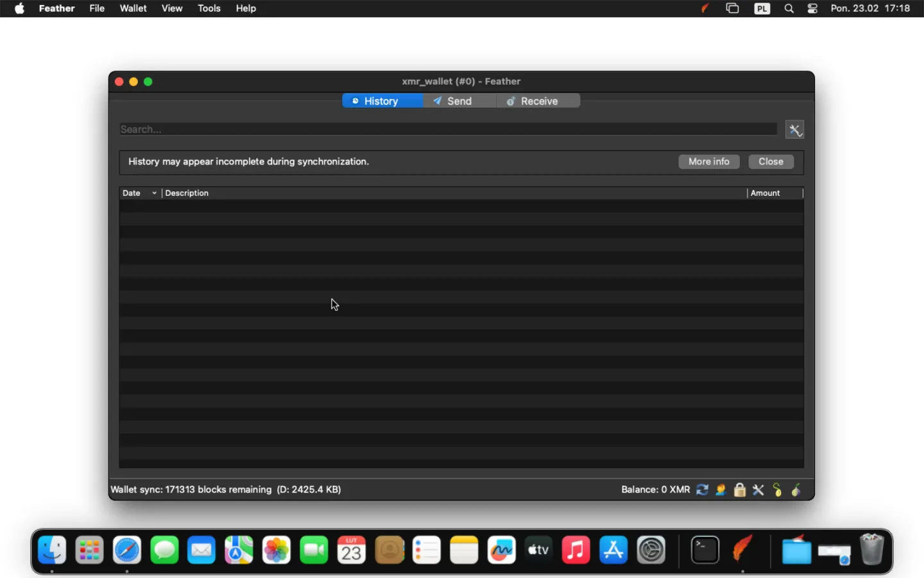Open history filter tools icon beside search
This screenshot has width=924, height=578.
click(795, 130)
